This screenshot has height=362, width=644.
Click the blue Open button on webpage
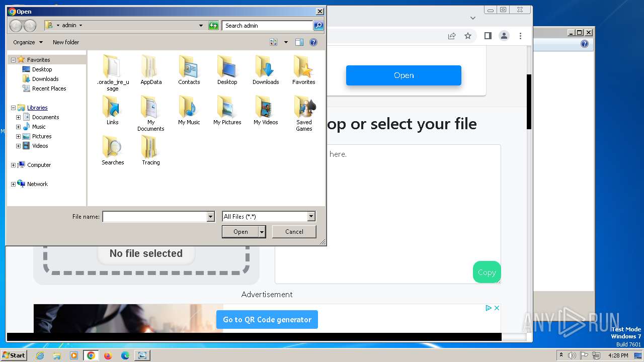404,75
